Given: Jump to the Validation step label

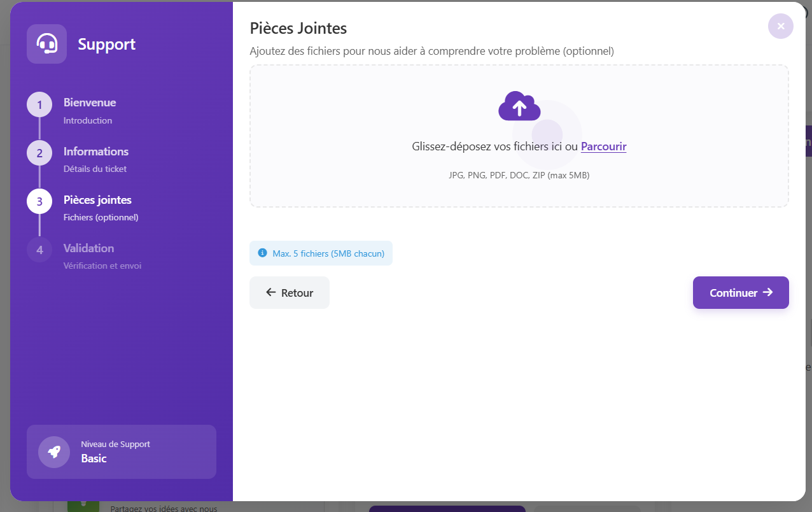Looking at the screenshot, I should (x=88, y=248).
